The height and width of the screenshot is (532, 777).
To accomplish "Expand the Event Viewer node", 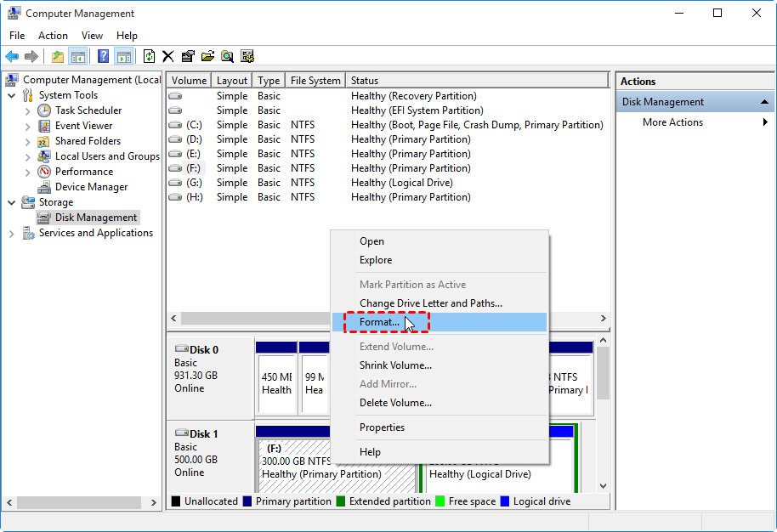I will point(28,127).
